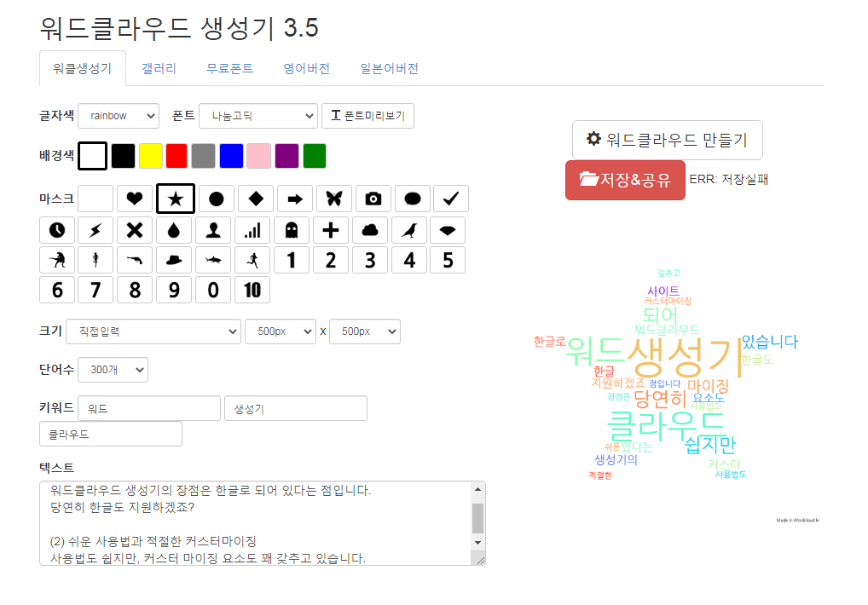Select the yellow background color swatch
This screenshot has width=868, height=605.
pyautogui.click(x=149, y=156)
